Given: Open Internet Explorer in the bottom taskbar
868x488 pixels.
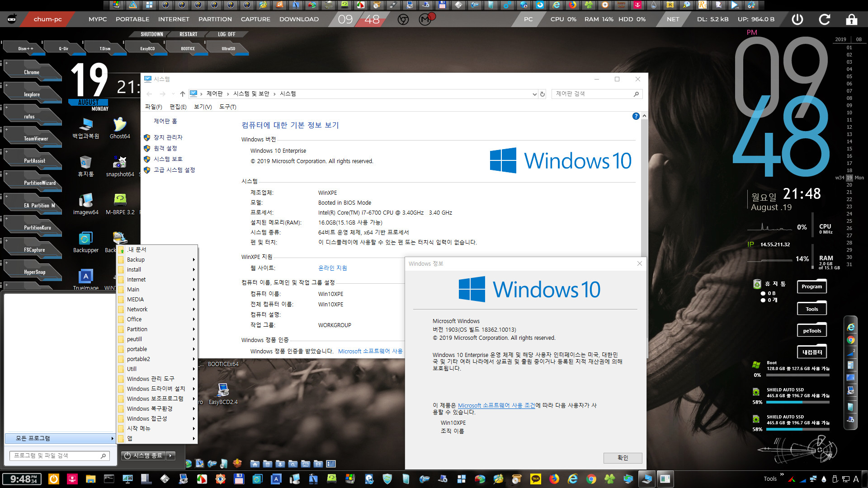Looking at the screenshot, I should (573, 479).
